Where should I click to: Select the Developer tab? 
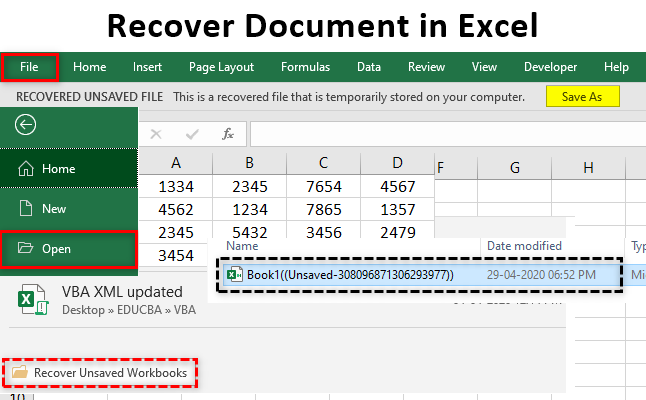click(x=550, y=67)
